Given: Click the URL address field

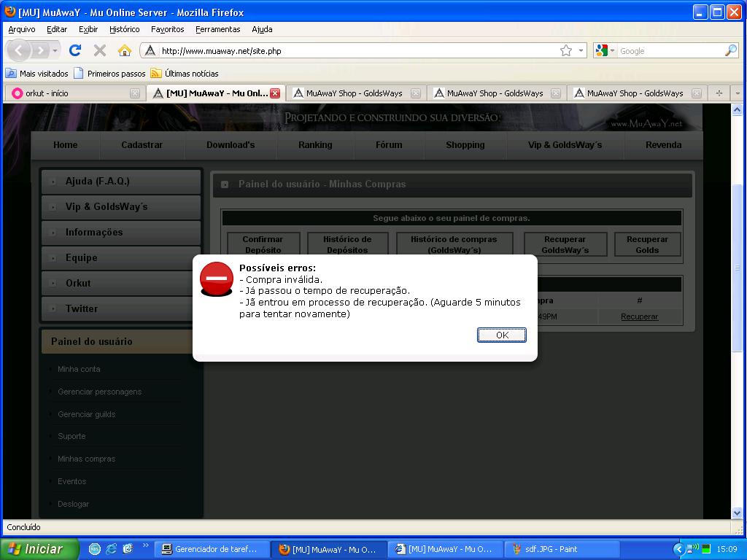Looking at the screenshot, I should tap(357, 50).
